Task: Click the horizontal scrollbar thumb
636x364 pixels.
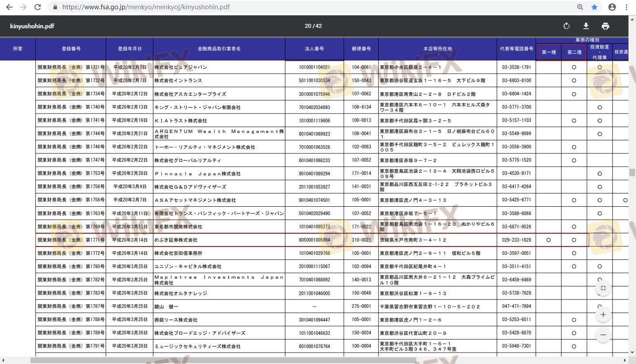Action: tap(223, 360)
